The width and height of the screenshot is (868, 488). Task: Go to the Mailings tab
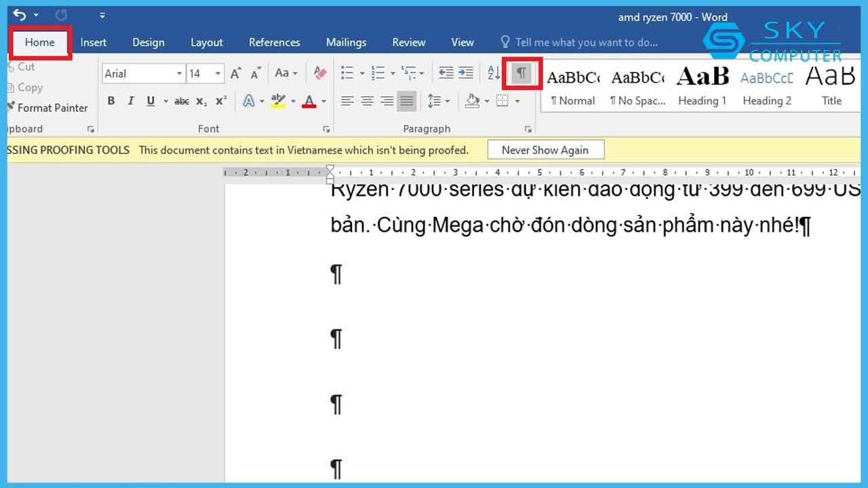(x=346, y=42)
